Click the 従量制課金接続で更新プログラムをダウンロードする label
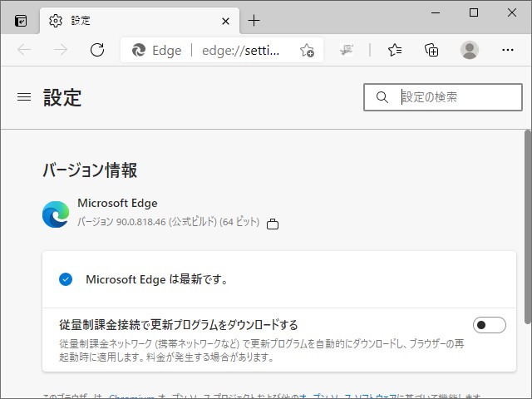Screen dimensions: 532x399 click(179, 325)
